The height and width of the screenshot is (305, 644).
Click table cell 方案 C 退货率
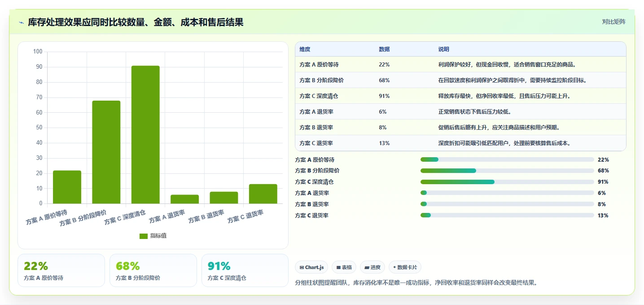point(316,143)
